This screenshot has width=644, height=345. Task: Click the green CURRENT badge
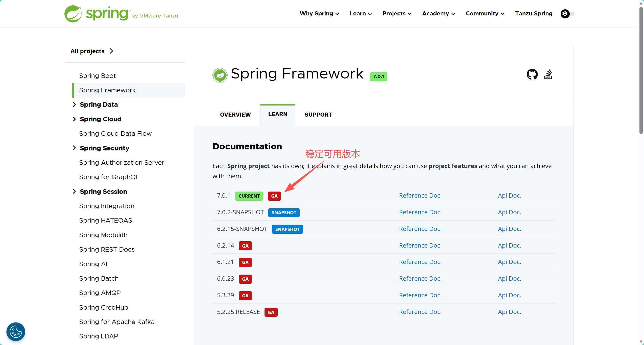click(249, 196)
